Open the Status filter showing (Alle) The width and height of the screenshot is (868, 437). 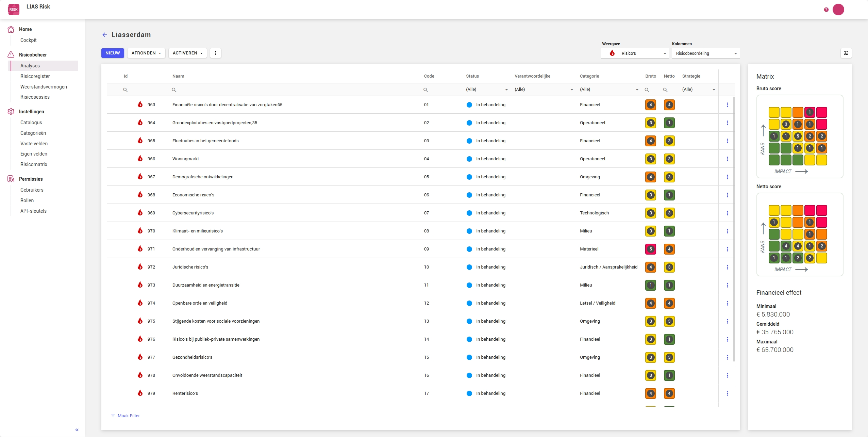pos(486,89)
